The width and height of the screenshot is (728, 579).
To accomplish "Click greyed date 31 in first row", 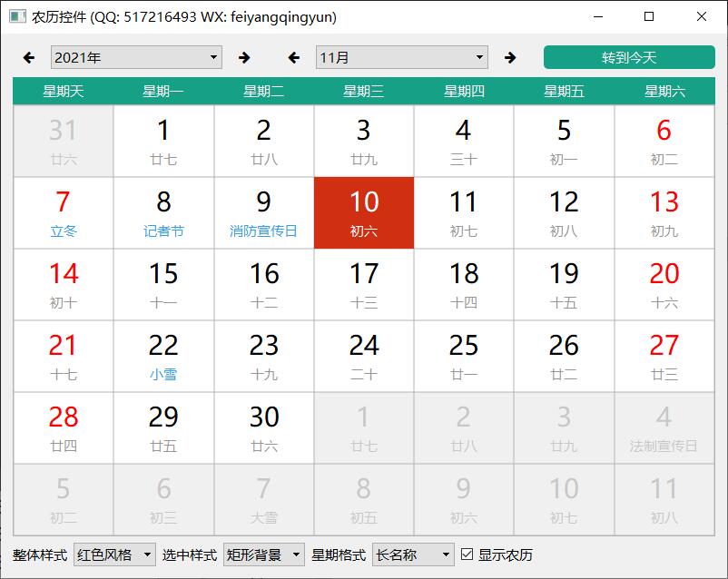I will point(64,141).
